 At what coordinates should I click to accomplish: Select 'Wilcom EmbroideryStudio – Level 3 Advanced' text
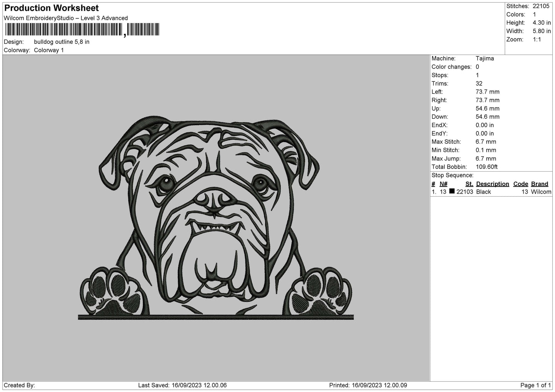(66, 18)
